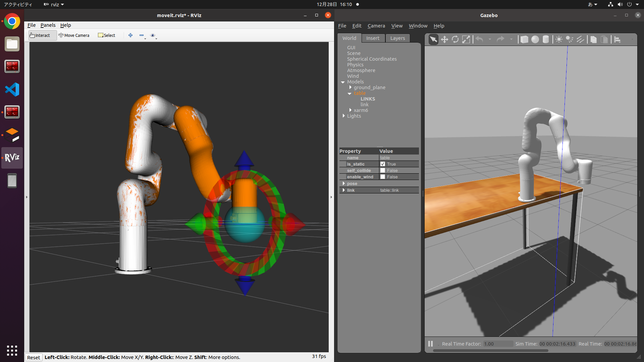Click the Gazebo bottom horizontal scrollbar
Viewport: 644px width, 362px height.
coord(490,351)
